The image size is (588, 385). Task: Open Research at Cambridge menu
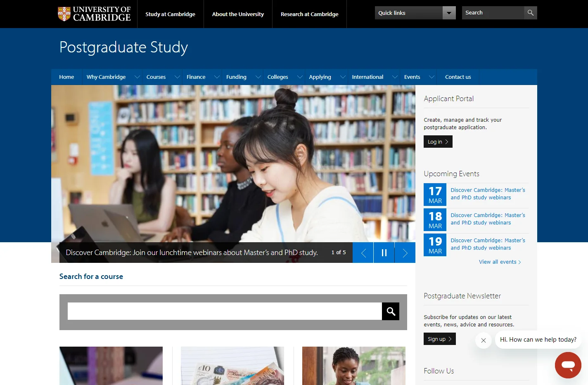309,14
